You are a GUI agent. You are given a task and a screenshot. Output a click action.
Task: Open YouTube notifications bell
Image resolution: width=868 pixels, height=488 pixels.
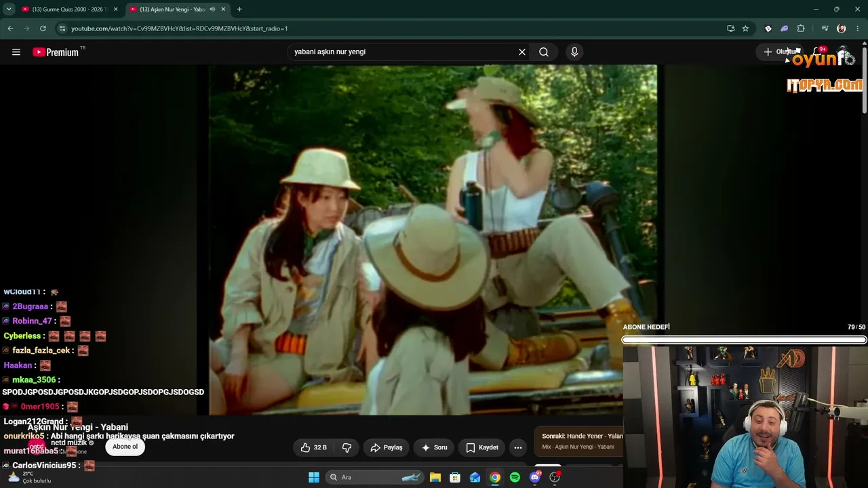(x=818, y=52)
